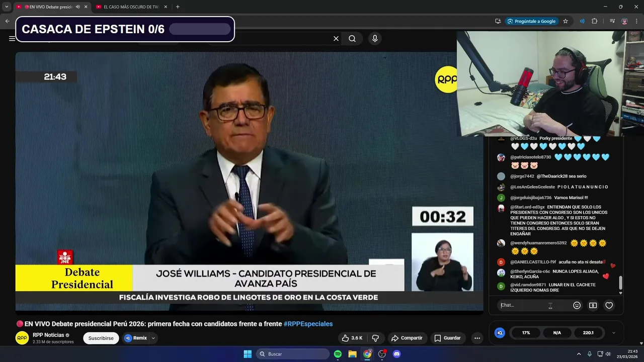Send a heart reaction in chat
Screen dimensions: 644x362
(609, 305)
